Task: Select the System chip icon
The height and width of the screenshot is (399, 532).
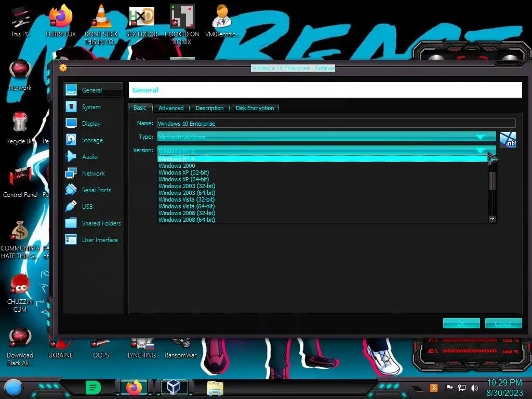Action: coord(71,107)
